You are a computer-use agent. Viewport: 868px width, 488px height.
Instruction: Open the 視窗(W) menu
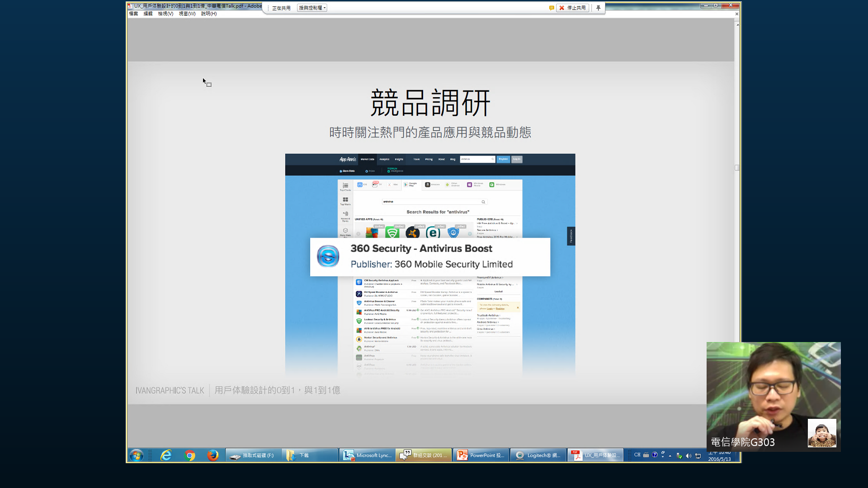coord(187,14)
